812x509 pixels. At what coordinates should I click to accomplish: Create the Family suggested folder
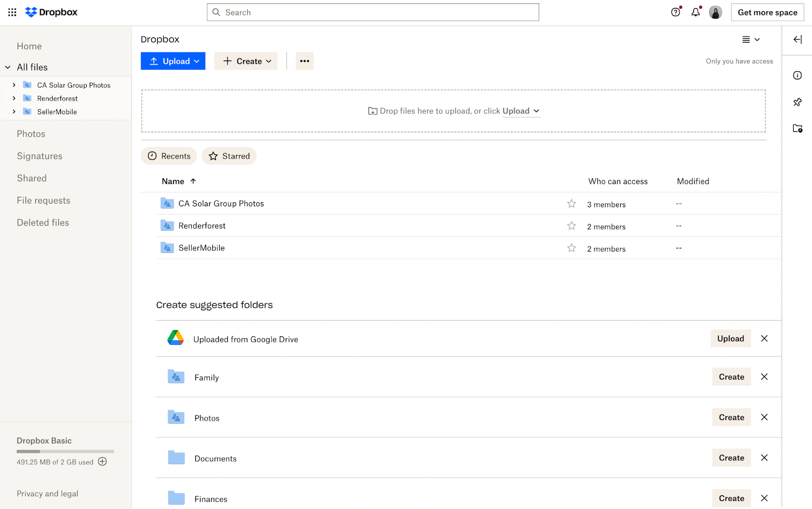[x=731, y=377]
